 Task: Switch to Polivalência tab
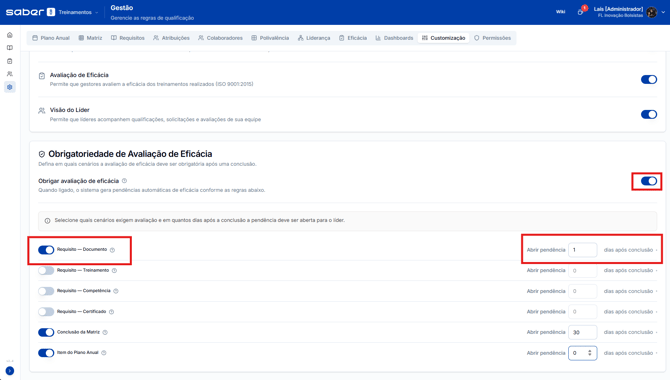click(x=270, y=38)
